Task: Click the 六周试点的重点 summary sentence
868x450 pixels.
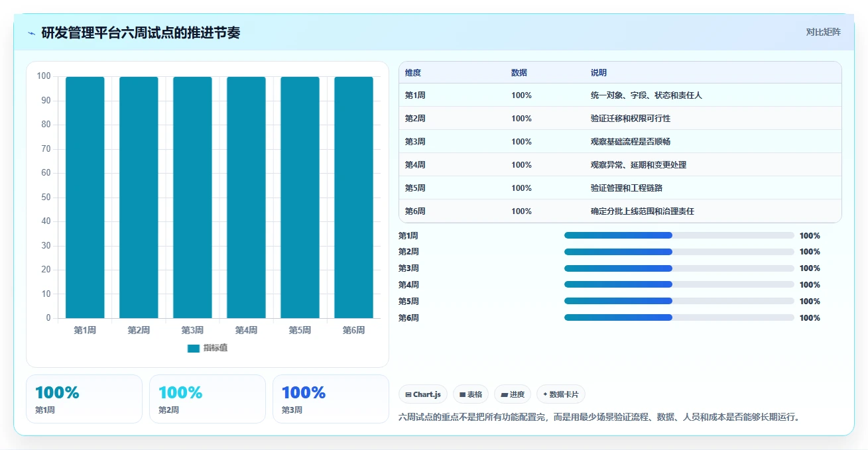Action: pyautogui.click(x=601, y=417)
